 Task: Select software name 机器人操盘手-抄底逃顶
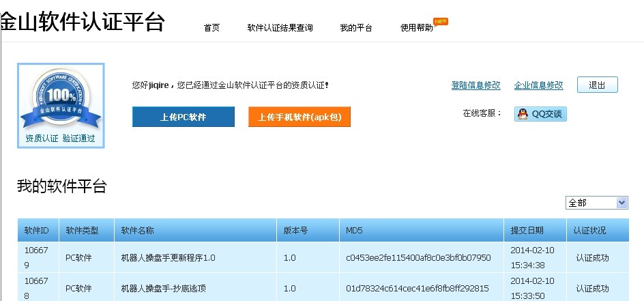pos(164,289)
